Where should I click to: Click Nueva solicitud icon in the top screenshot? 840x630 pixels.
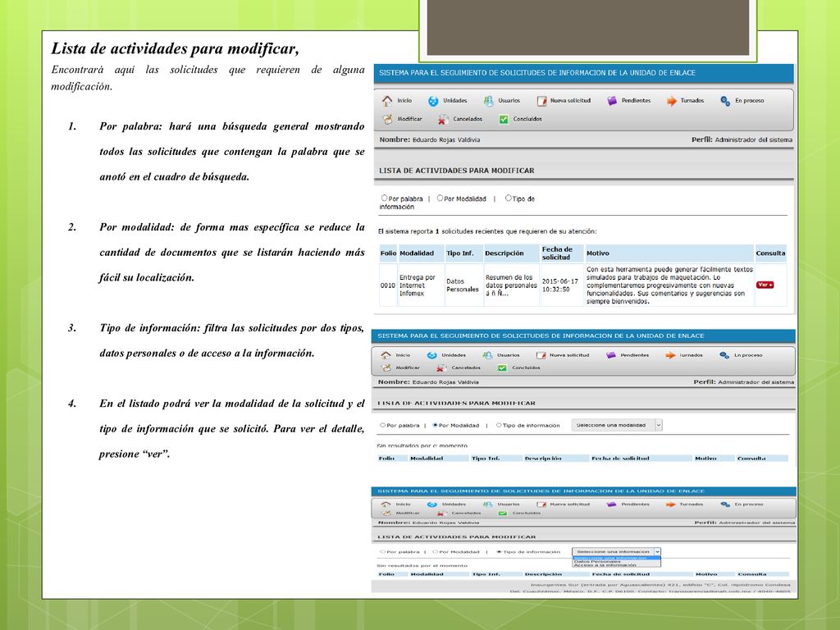[541, 101]
